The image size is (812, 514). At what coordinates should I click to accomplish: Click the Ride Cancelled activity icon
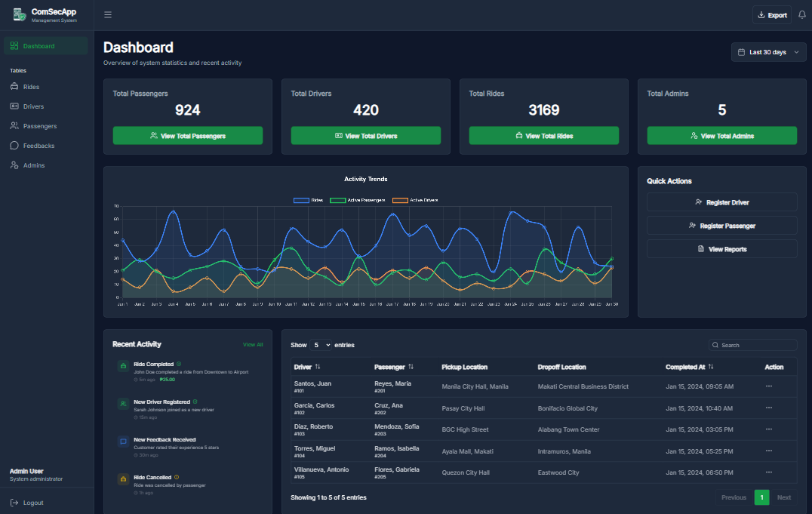click(123, 479)
